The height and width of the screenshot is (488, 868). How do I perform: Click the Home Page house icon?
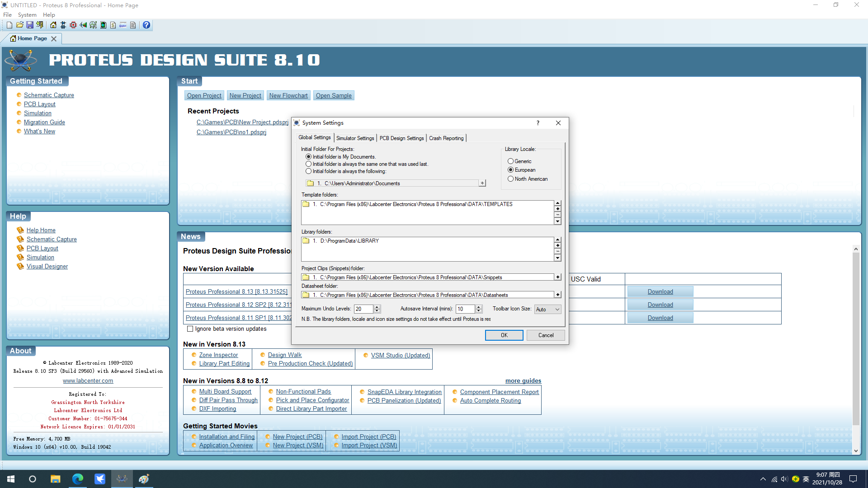point(53,25)
